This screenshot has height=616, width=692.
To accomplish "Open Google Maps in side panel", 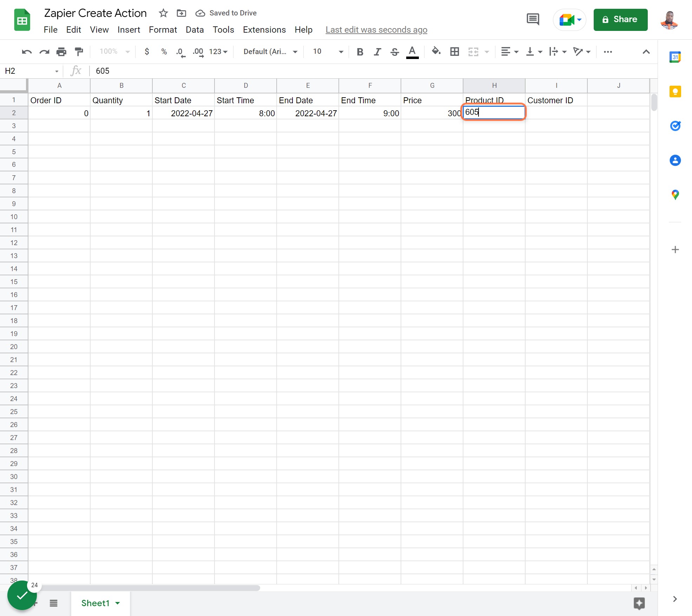I will click(x=675, y=195).
